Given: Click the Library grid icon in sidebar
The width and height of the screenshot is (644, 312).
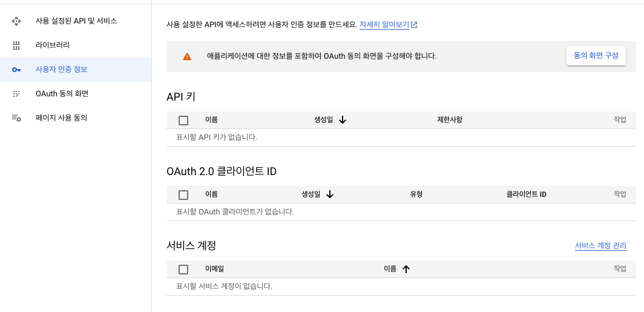Looking at the screenshot, I should (16, 45).
